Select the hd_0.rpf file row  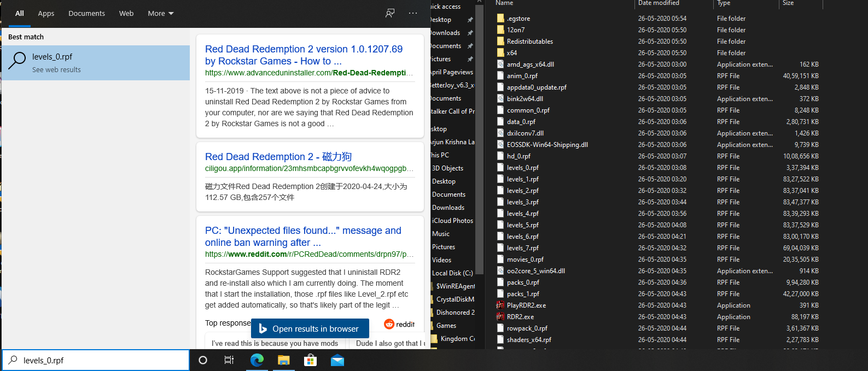click(x=658, y=156)
